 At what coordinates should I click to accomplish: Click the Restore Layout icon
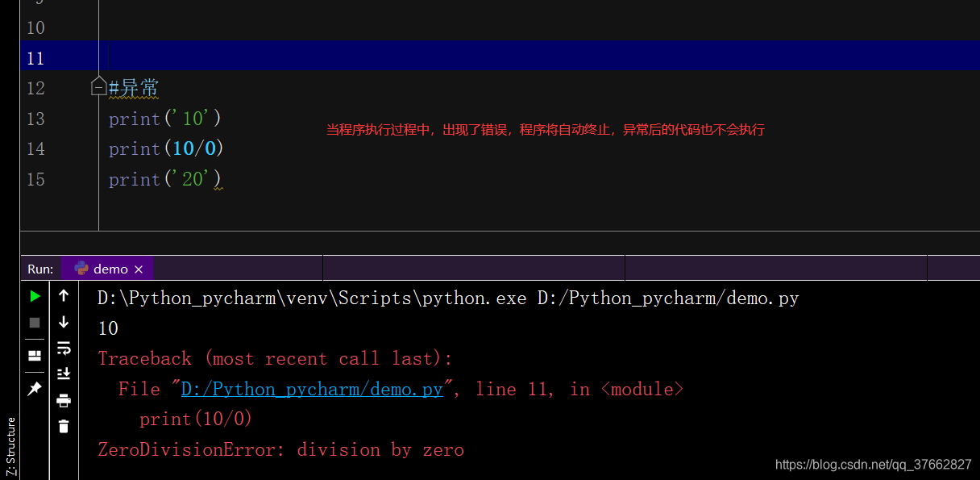pos(34,356)
